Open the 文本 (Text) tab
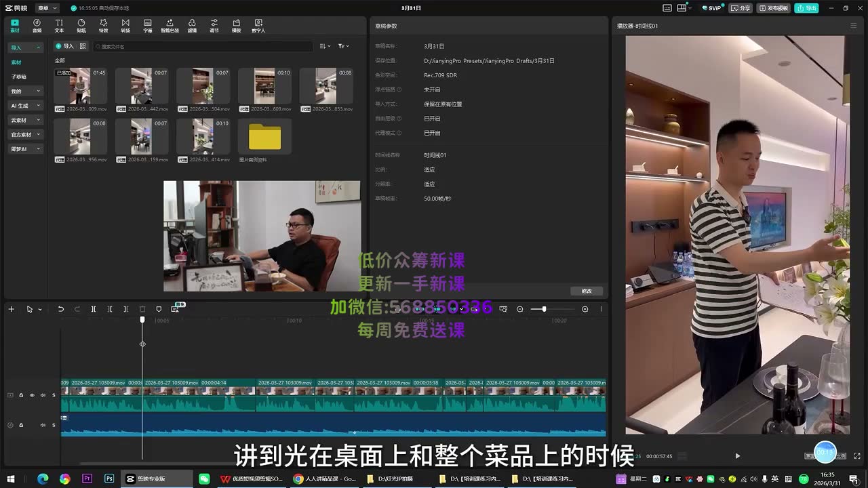Screen dimensions: 868x488 pos(59,26)
